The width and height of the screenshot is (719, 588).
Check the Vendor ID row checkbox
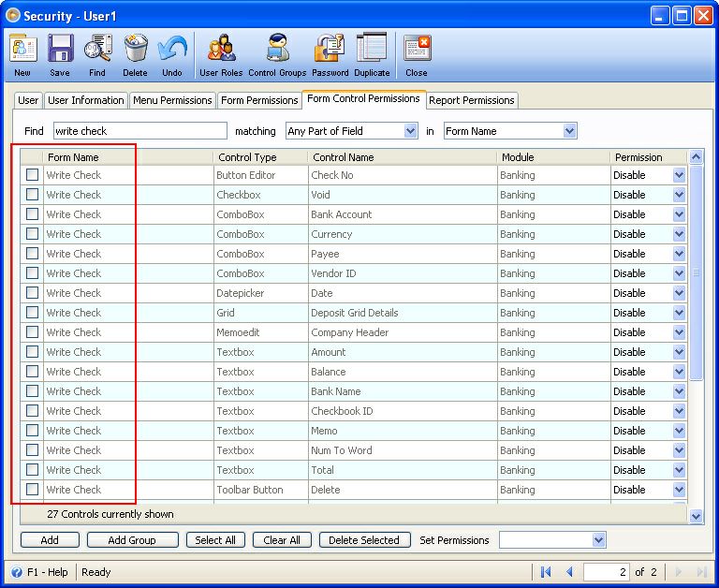32,273
